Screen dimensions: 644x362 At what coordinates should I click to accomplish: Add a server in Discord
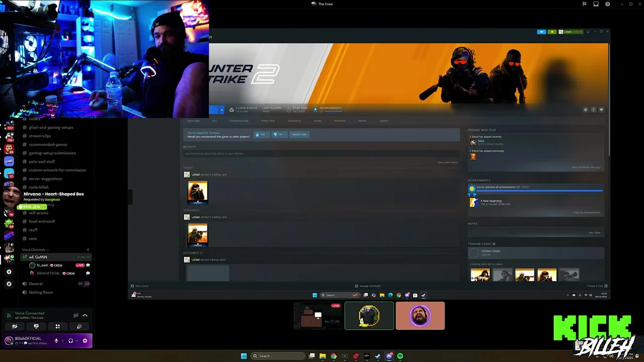click(9, 272)
